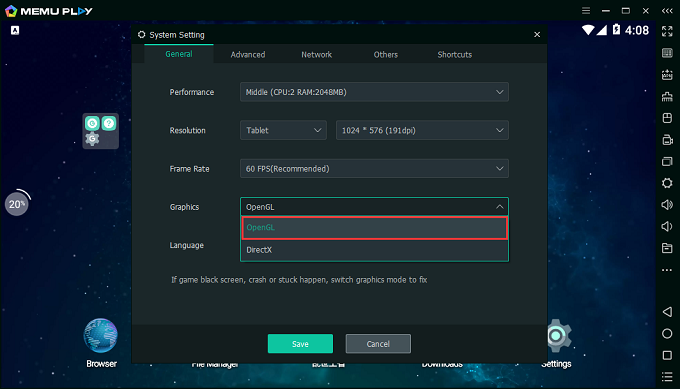Collapse the Graphics dropdown
The height and width of the screenshot is (389, 680).
pyautogui.click(x=374, y=206)
